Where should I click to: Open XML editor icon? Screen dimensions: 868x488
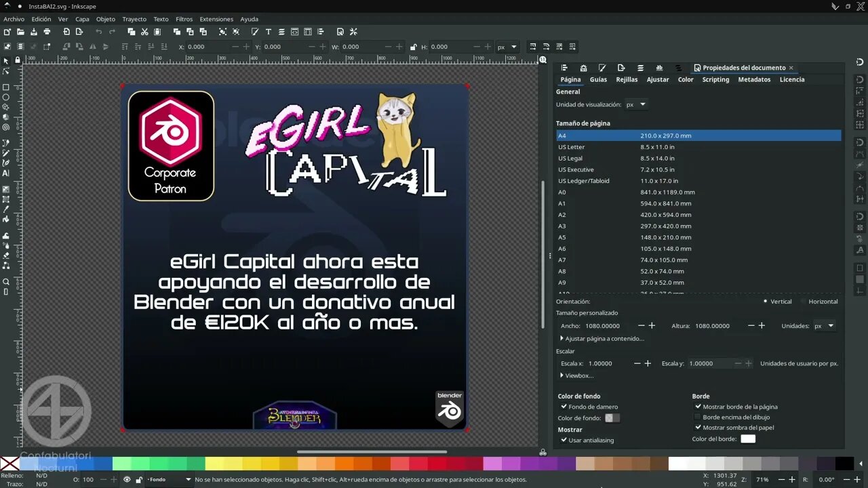click(x=294, y=32)
